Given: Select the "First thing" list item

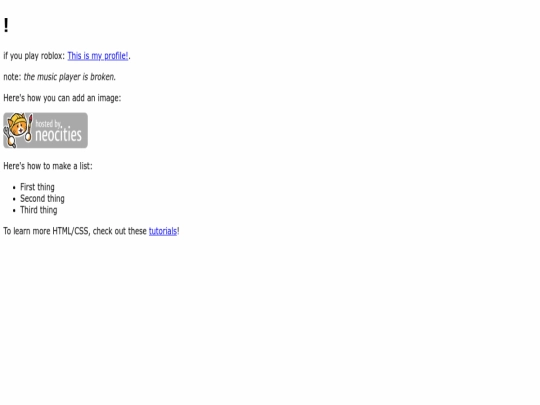Looking at the screenshot, I should [37, 187].
